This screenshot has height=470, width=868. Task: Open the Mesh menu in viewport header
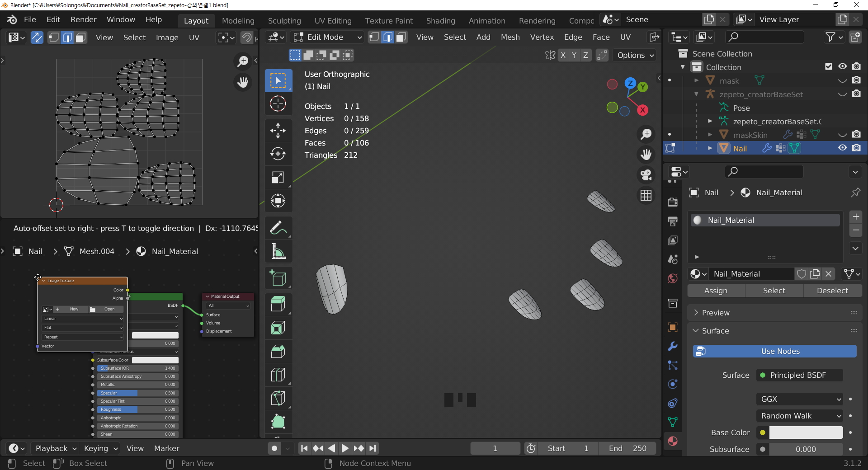[x=510, y=37]
